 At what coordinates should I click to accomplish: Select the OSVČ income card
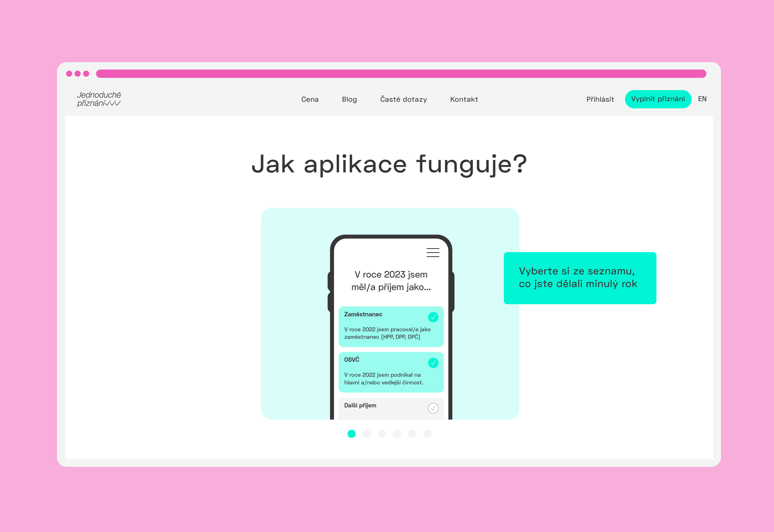[x=391, y=372]
